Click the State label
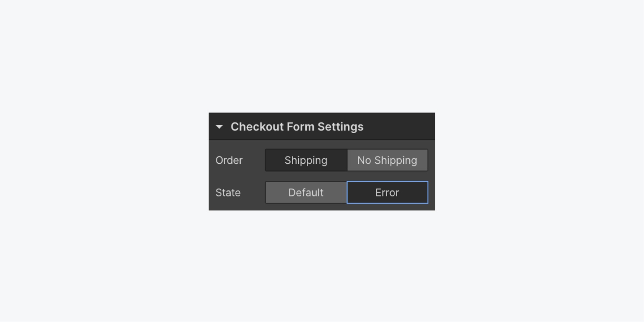Viewport: 644px width, 322px height. (228, 192)
